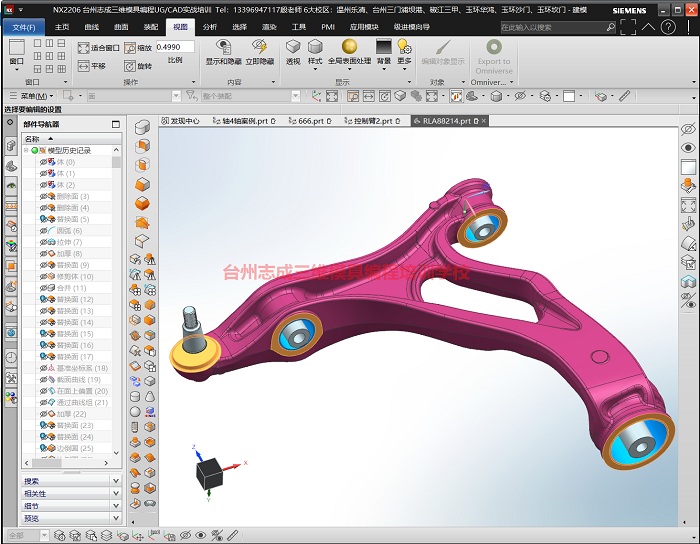This screenshot has width=700, height=544.
Task: Click the view triad cube in graphics window
Action: 208,473
